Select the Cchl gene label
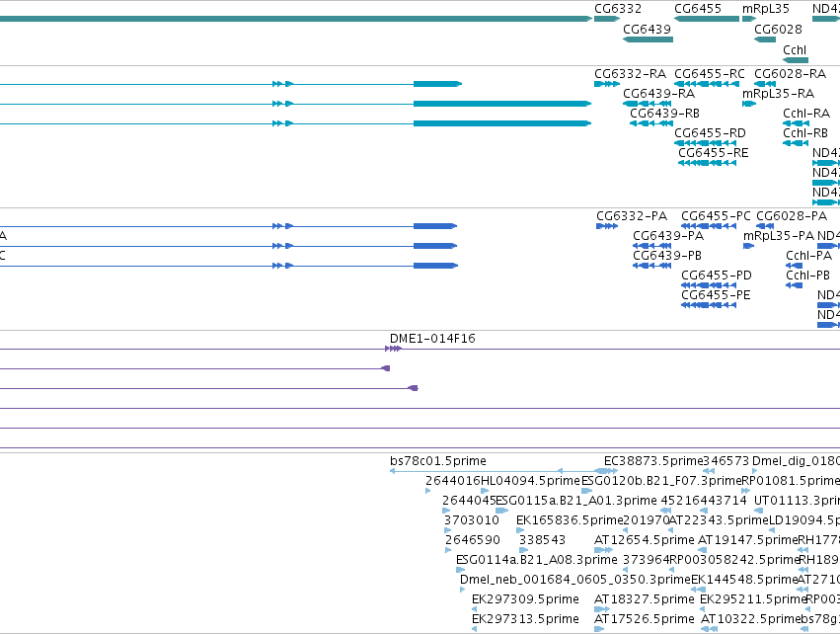The width and height of the screenshot is (840, 634). [x=795, y=49]
